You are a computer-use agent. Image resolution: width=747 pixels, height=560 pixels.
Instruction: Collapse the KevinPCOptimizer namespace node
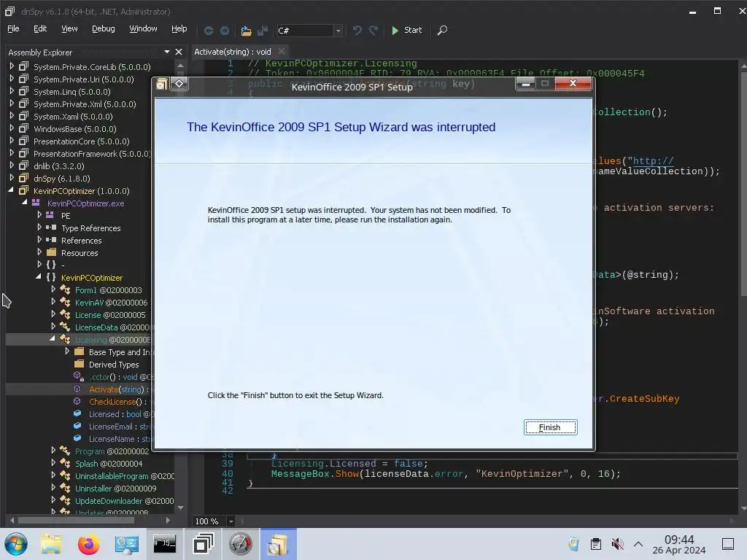39,276
